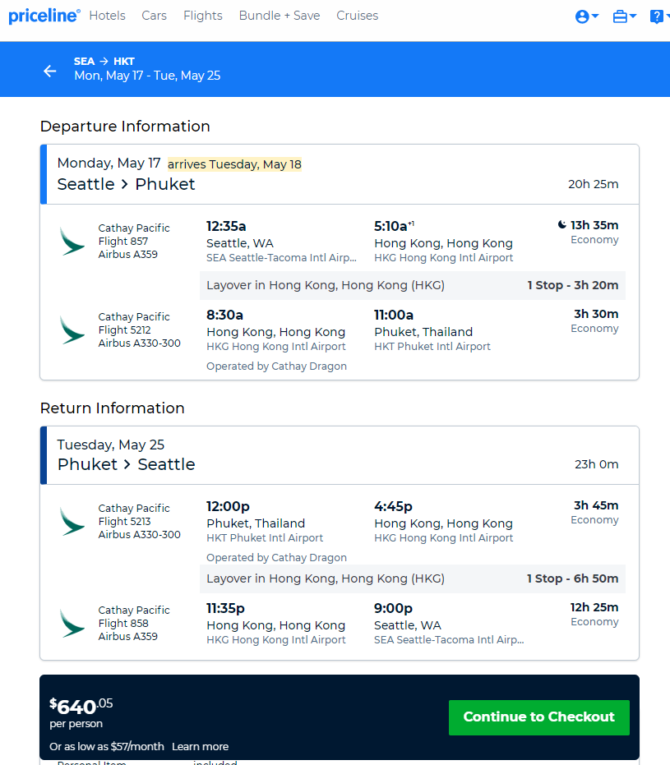Select Flights in the top navigation
The height and width of the screenshot is (765, 670).
[x=203, y=16]
